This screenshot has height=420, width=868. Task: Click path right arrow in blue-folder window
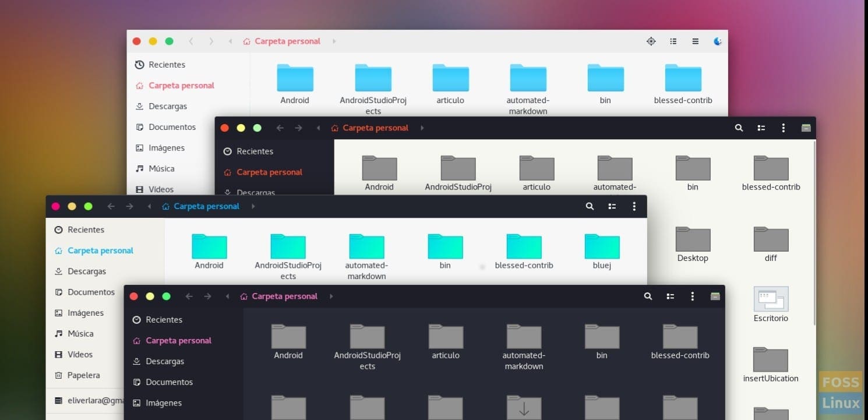(334, 41)
